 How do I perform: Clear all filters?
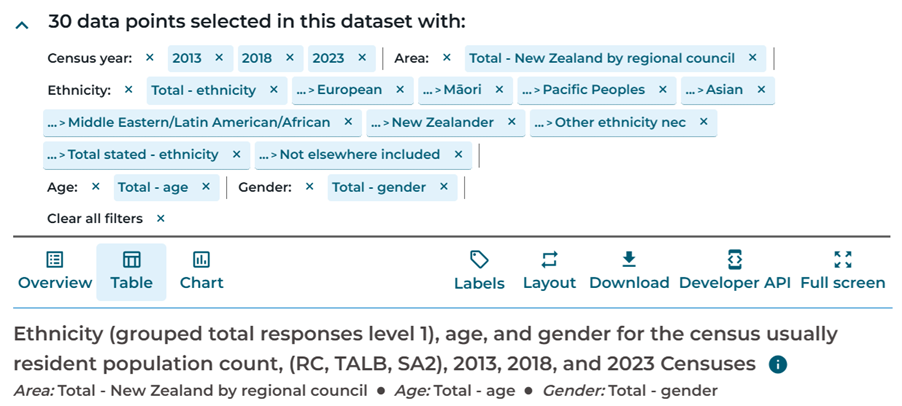click(160, 218)
